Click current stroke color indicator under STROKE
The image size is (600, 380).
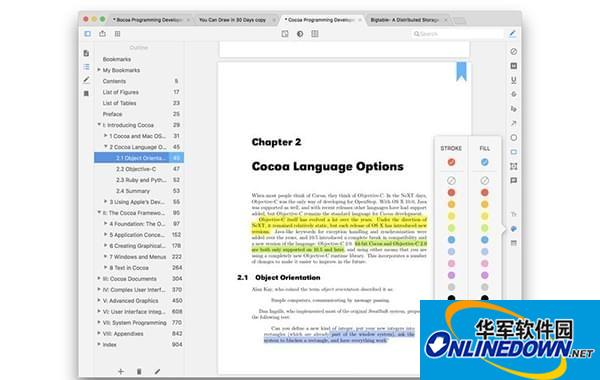click(x=452, y=162)
